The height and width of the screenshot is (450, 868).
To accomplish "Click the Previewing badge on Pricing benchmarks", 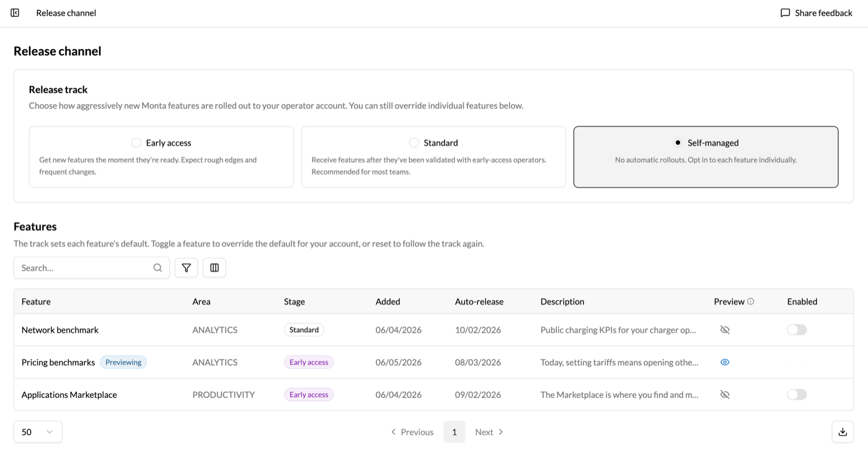I will pos(123,362).
